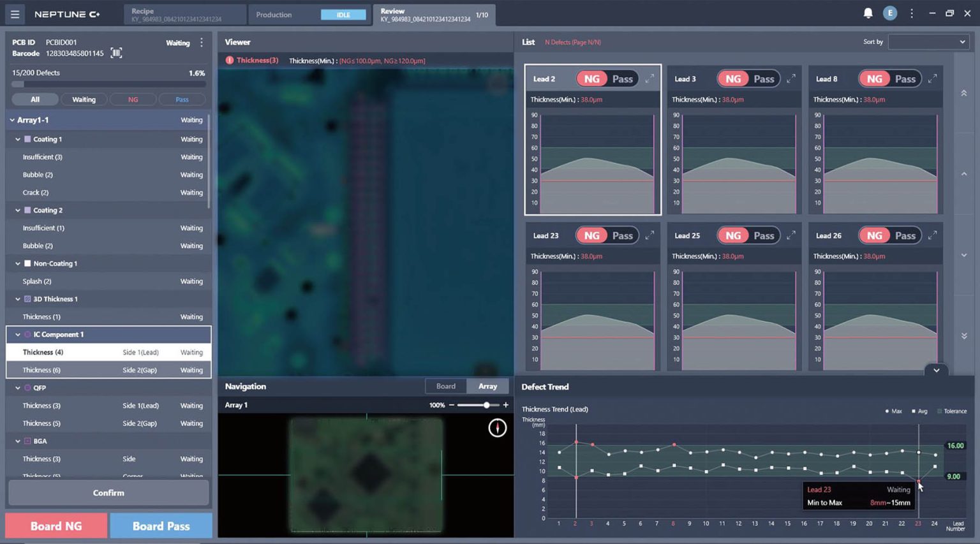Click the Board Pass button
Image resolution: width=980 pixels, height=544 pixels.
pyautogui.click(x=161, y=526)
